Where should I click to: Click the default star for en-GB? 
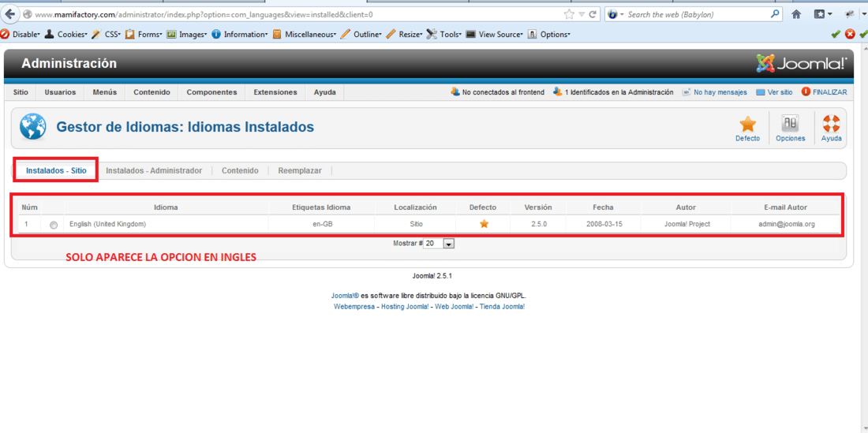tap(484, 224)
